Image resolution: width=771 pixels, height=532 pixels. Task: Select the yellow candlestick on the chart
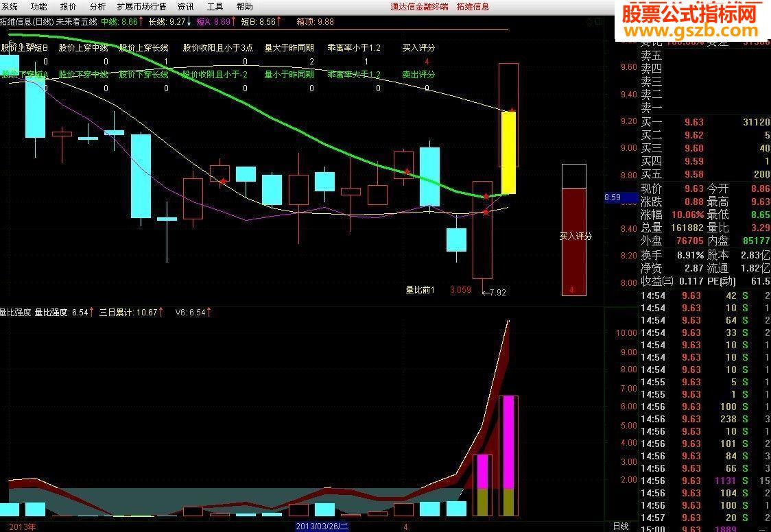pyautogui.click(x=508, y=152)
